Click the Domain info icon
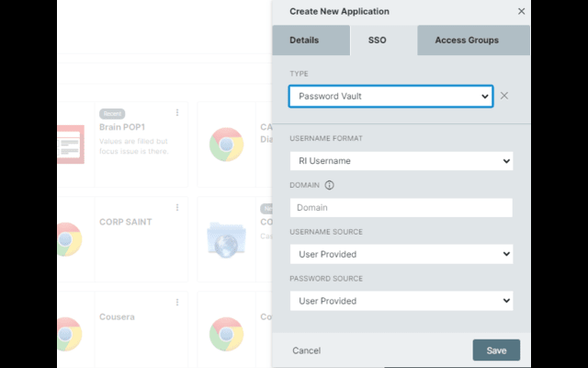 click(329, 185)
